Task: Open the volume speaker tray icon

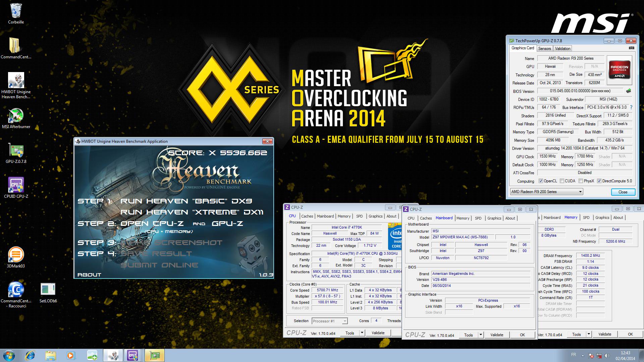Action: [x=607, y=356]
